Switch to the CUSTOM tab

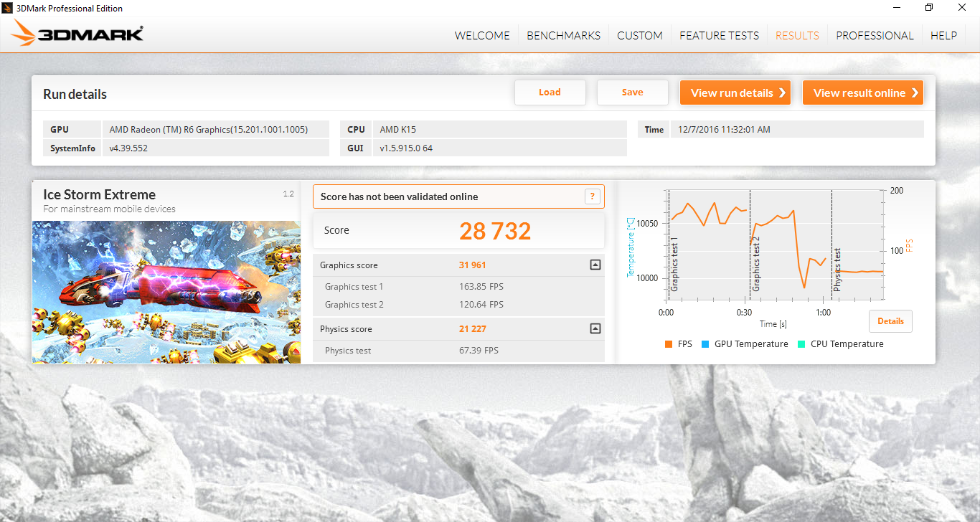[640, 35]
